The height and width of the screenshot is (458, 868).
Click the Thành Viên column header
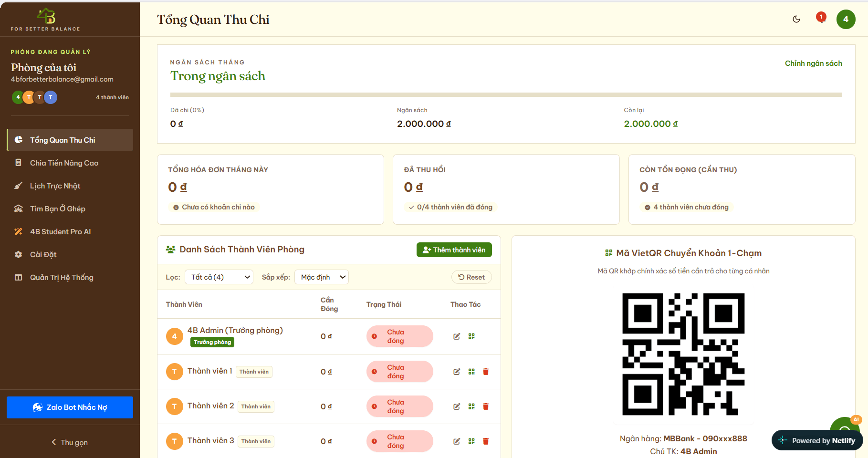click(x=184, y=304)
